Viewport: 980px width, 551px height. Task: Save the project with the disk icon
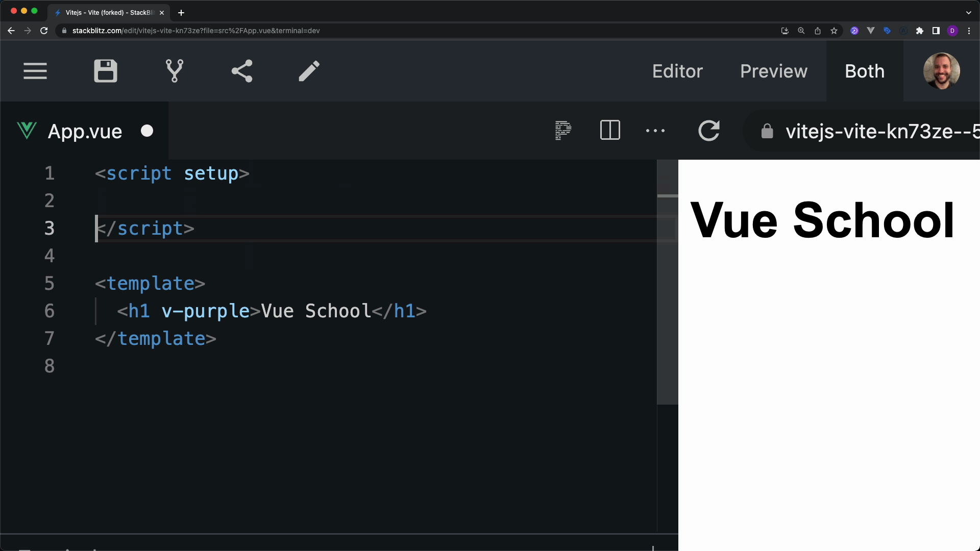(106, 71)
